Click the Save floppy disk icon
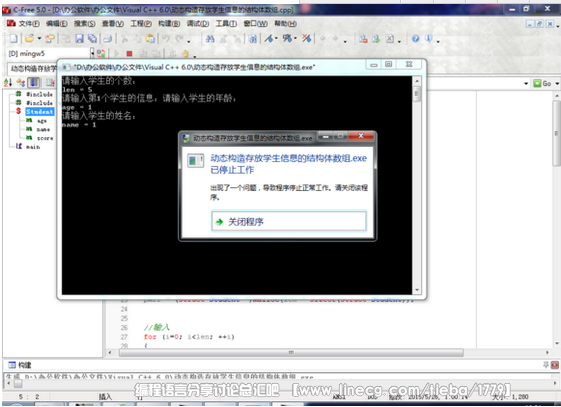This screenshot has width=561, height=407. [79, 39]
